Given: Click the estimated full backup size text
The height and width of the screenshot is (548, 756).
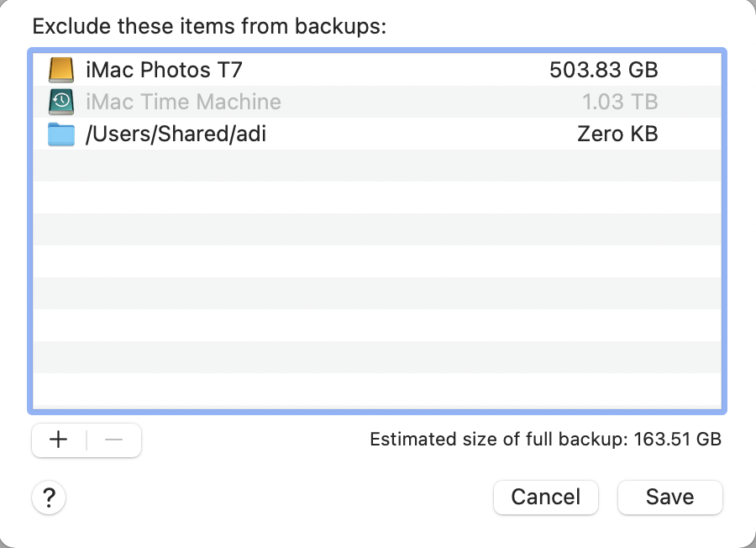Looking at the screenshot, I should coord(545,440).
